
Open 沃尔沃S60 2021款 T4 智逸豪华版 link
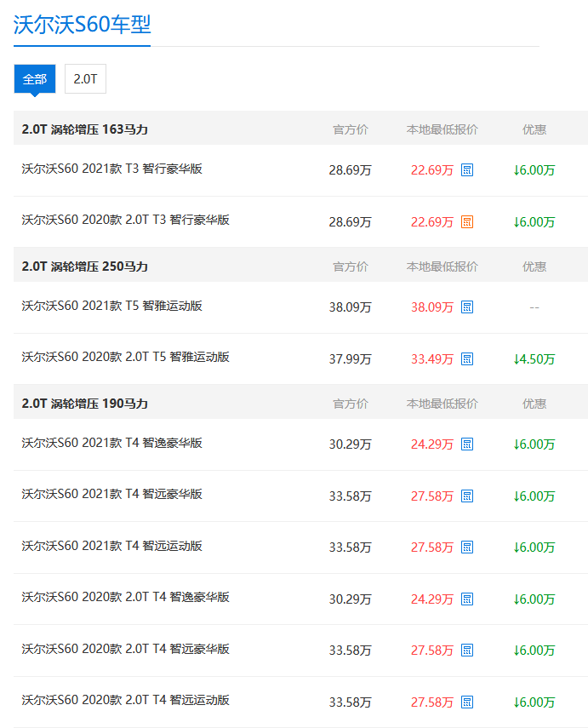[x=111, y=443]
